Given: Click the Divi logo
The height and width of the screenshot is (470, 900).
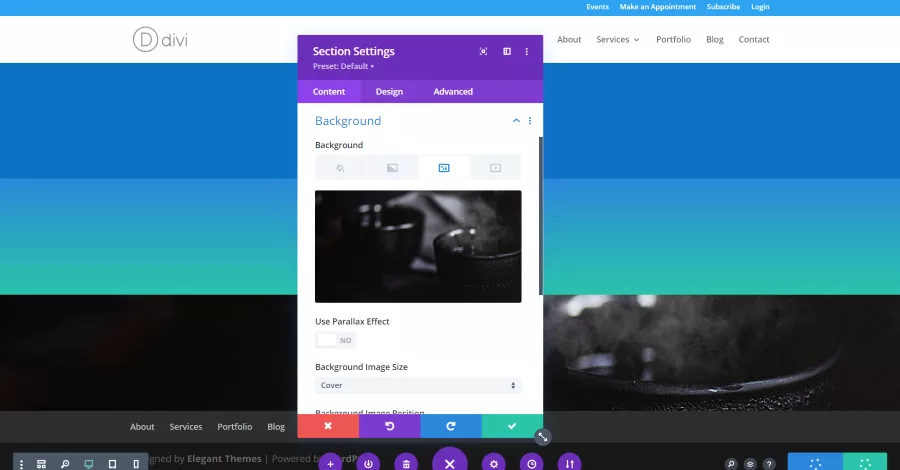Looking at the screenshot, I should pyautogui.click(x=160, y=40).
